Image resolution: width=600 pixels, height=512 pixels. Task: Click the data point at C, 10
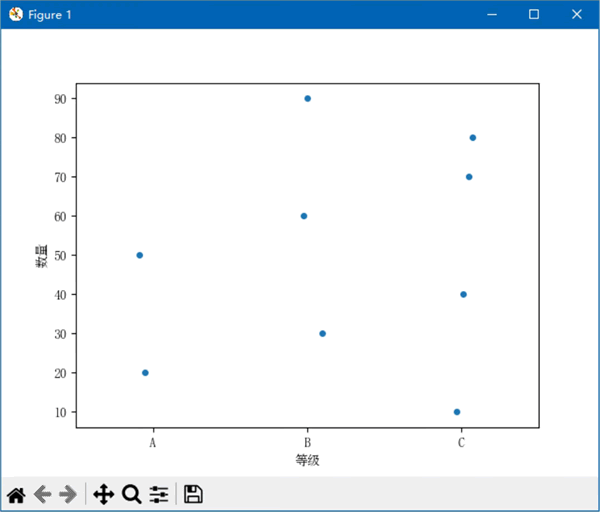457,412
